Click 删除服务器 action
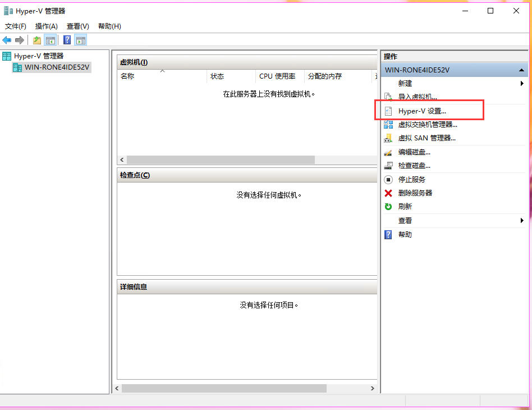 tap(415, 193)
